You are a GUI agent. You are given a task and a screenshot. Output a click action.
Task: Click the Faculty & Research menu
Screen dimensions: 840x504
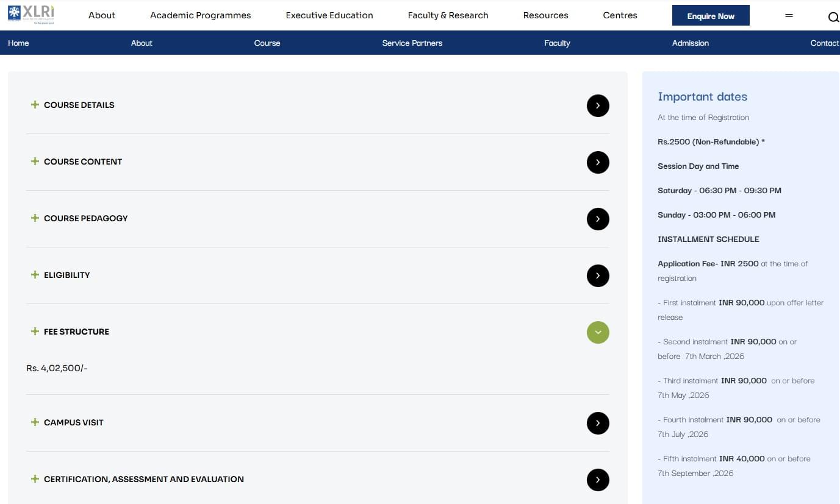tap(448, 15)
